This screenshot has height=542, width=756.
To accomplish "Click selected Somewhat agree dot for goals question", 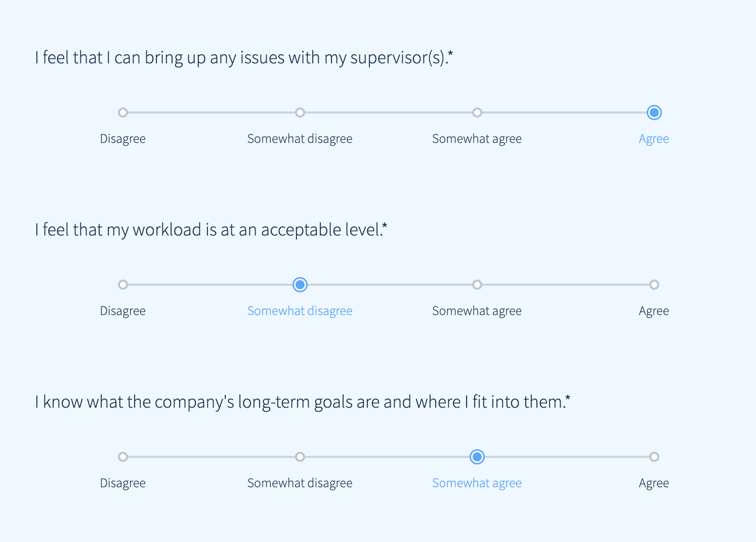I will 477,457.
